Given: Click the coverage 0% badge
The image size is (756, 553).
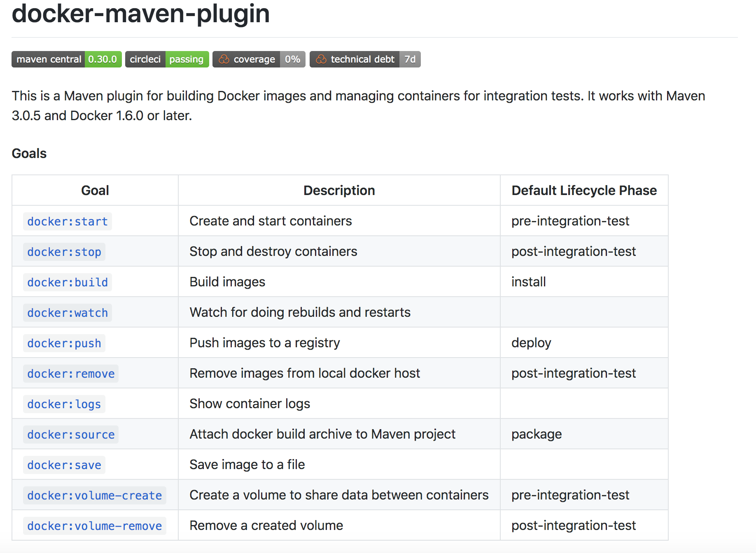Looking at the screenshot, I should 259,59.
